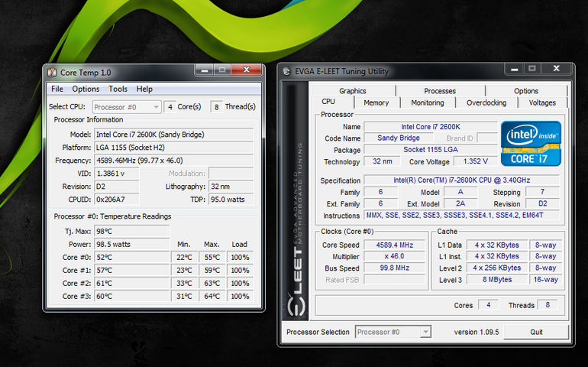Select the Voltages tab
This screenshot has height=367, width=588.
click(542, 102)
